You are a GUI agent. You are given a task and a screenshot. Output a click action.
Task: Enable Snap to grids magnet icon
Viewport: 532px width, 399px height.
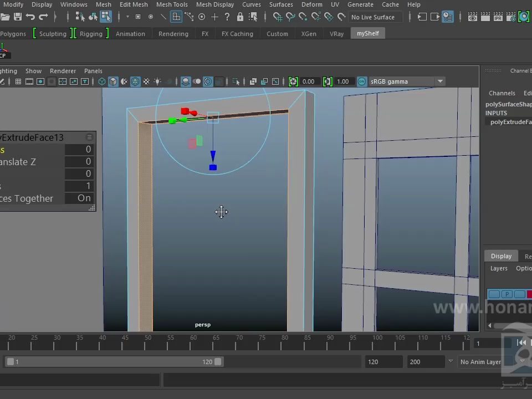[x=278, y=17]
